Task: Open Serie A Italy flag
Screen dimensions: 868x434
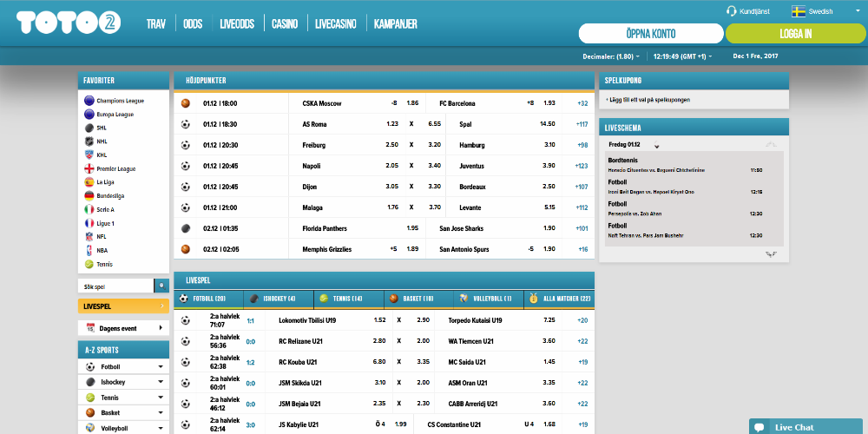Action: [89, 210]
